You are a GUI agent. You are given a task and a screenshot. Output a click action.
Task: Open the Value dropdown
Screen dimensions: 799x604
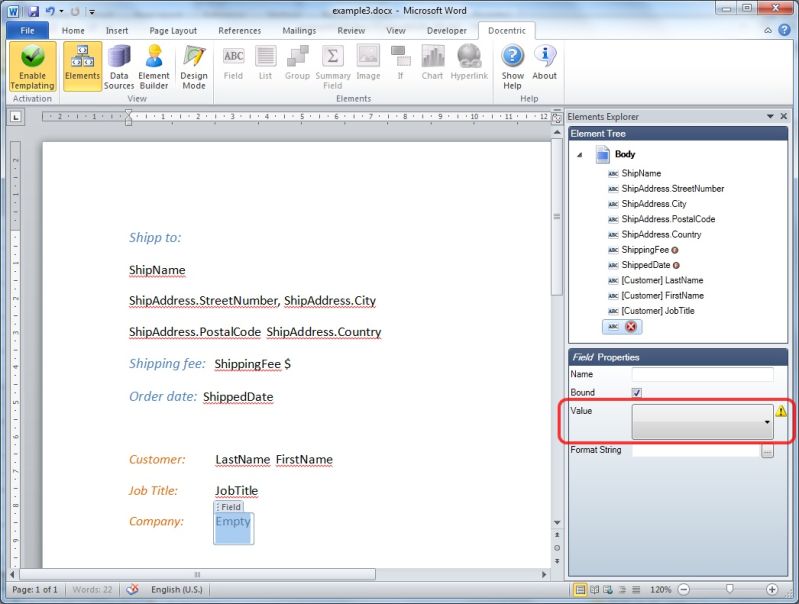tap(702, 422)
